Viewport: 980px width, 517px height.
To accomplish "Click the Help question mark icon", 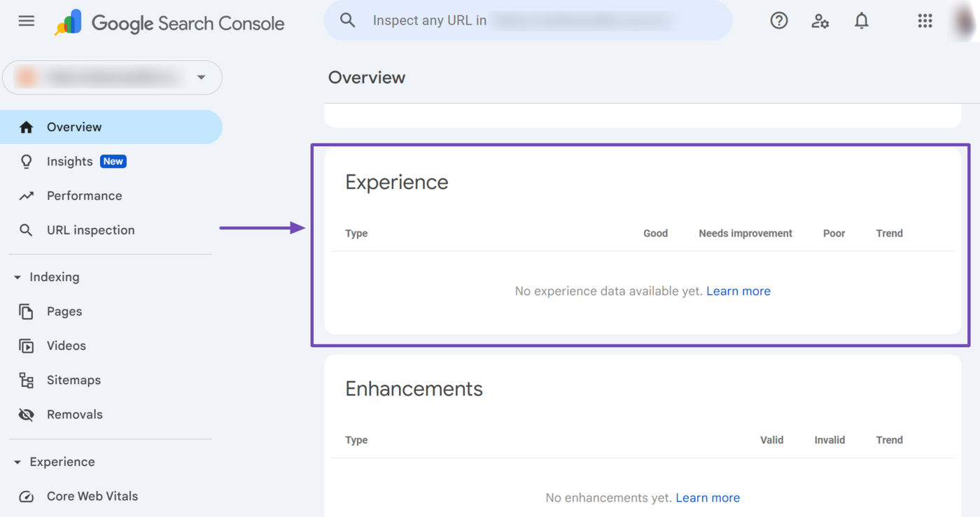I will point(778,21).
